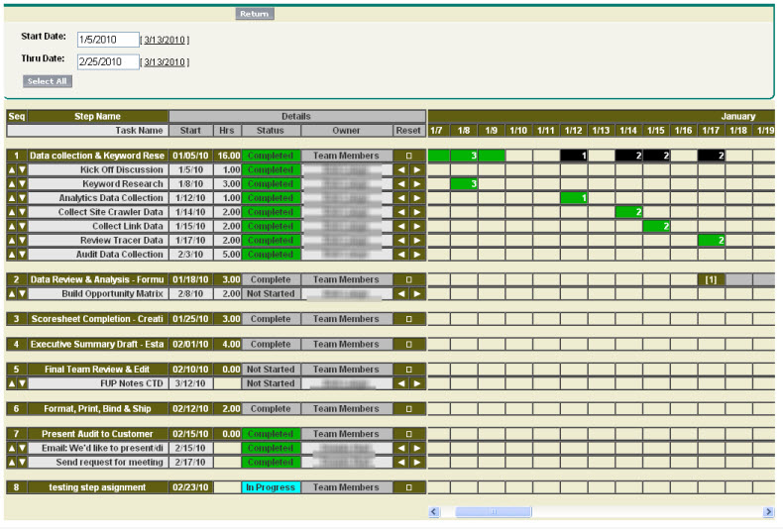Screen dimensions: 783x532
Task: Click Not Started status of Build Opportunity Matrix
Action: (271, 294)
